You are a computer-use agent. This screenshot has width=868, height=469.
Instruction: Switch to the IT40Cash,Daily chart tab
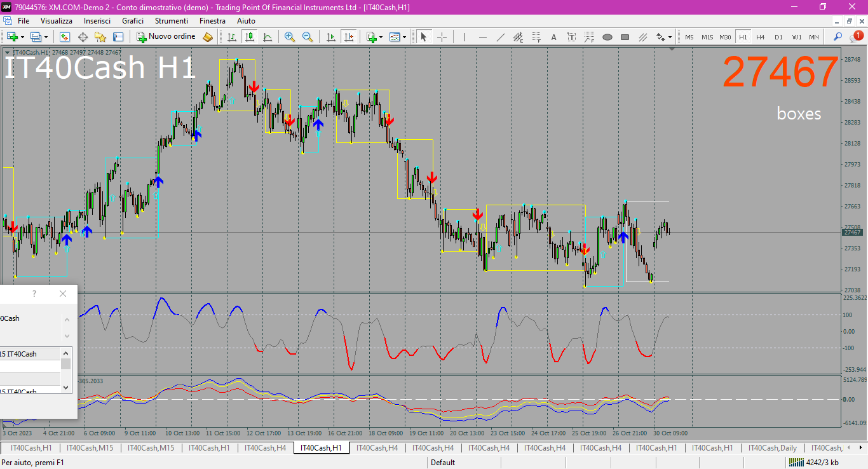click(772, 448)
